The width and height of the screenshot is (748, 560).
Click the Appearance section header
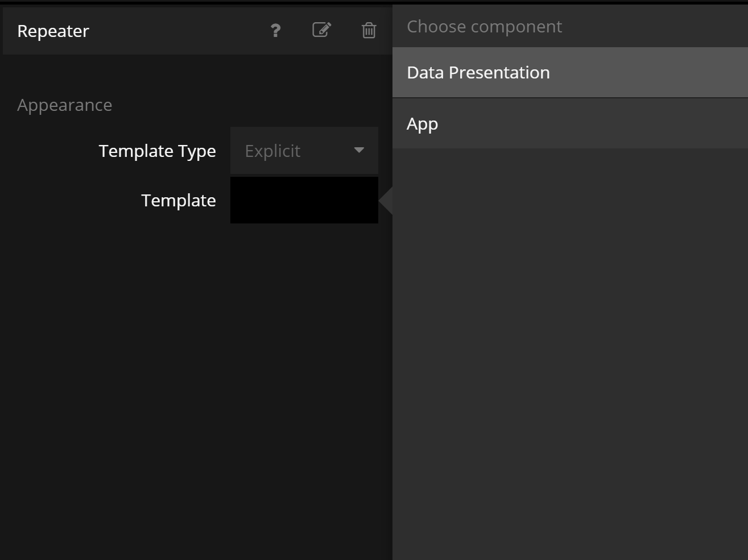click(65, 105)
